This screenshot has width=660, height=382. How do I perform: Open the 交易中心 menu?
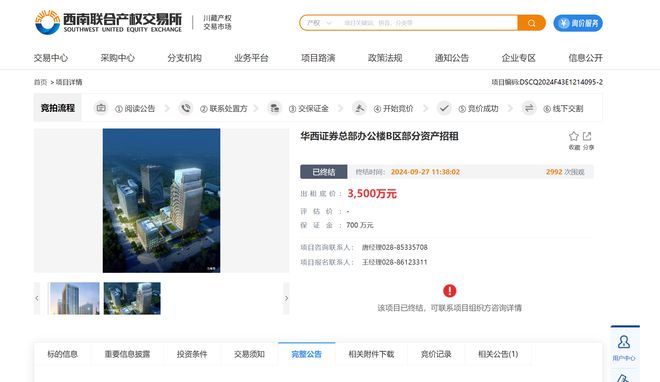51,58
